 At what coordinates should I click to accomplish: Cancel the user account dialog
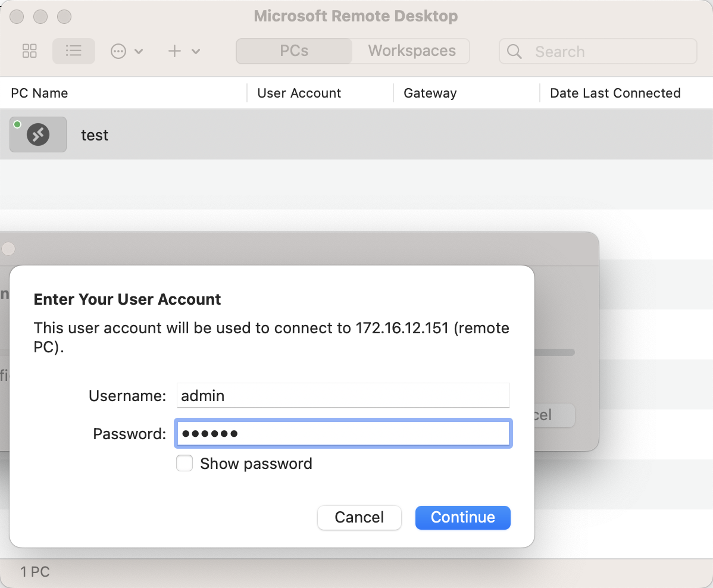click(359, 518)
